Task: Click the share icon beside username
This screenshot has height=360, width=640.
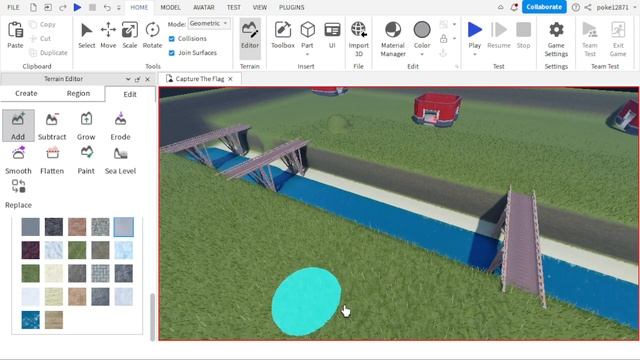Action: click(x=588, y=7)
